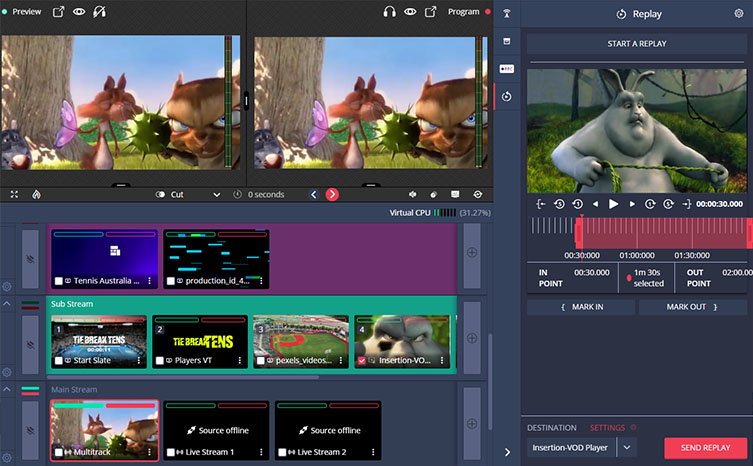The height and width of the screenshot is (466, 753).
Task: Click the target sync icon under Program
Action: [477, 195]
